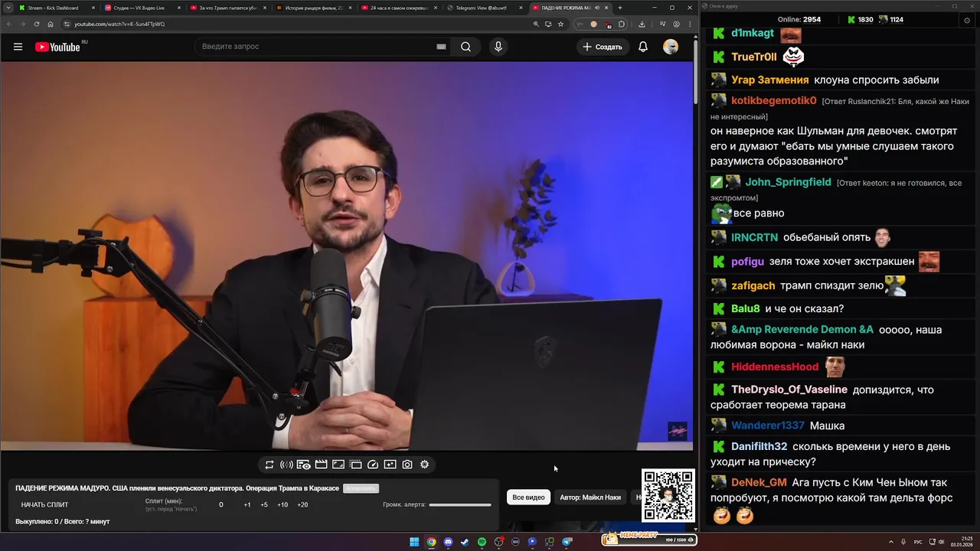Open Chrome three-dot menu
980x551 pixels.
(x=690, y=24)
